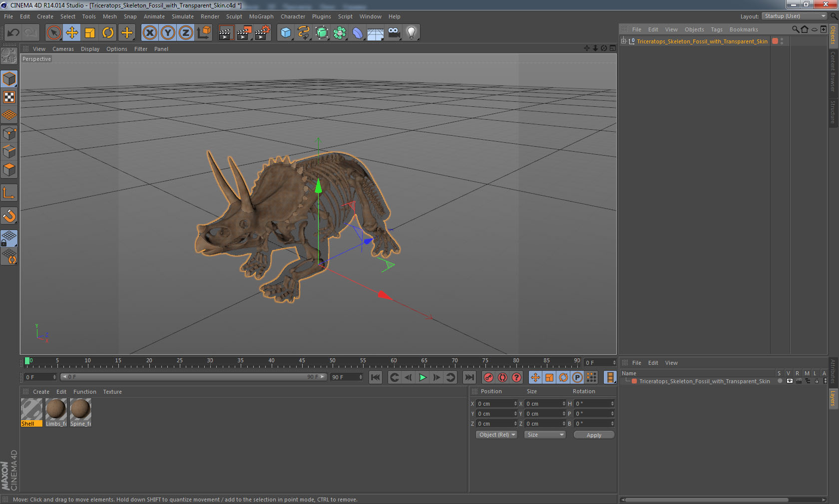Click heading rotation H field
The image size is (839, 504).
(x=594, y=404)
